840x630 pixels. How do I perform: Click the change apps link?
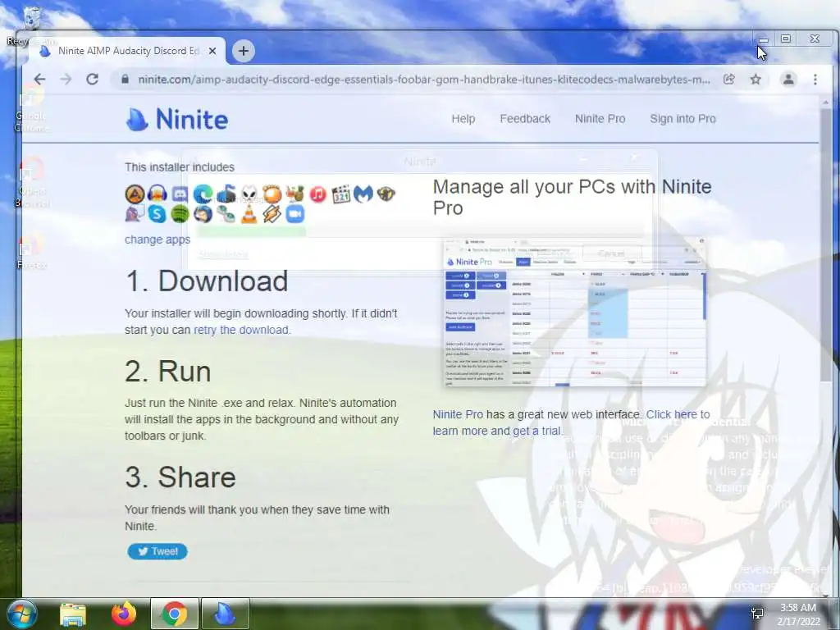coord(157,240)
